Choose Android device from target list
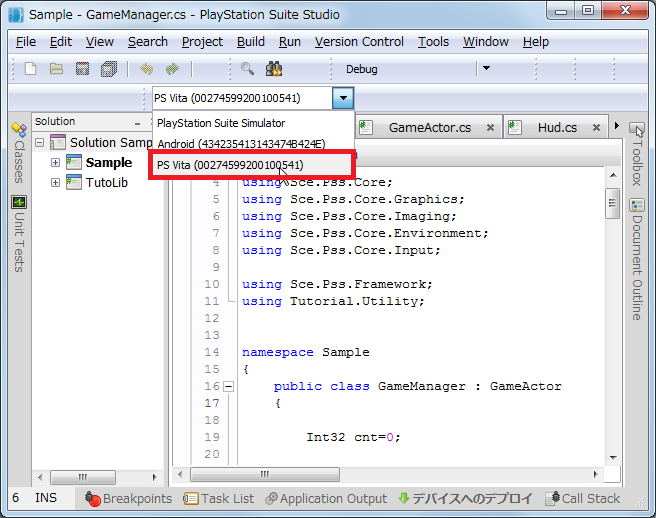Viewport: 656px width, 518px height. pos(240,144)
